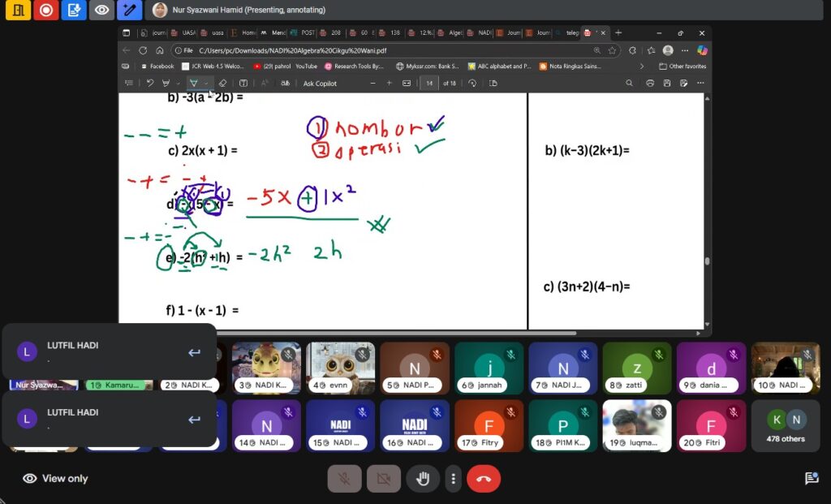Click the rotate page icon
This screenshot has height=504, width=831.
tap(472, 83)
